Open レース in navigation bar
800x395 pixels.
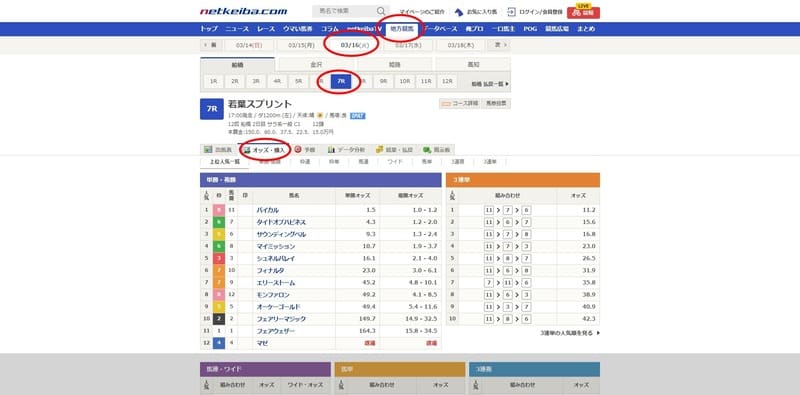[266, 29]
